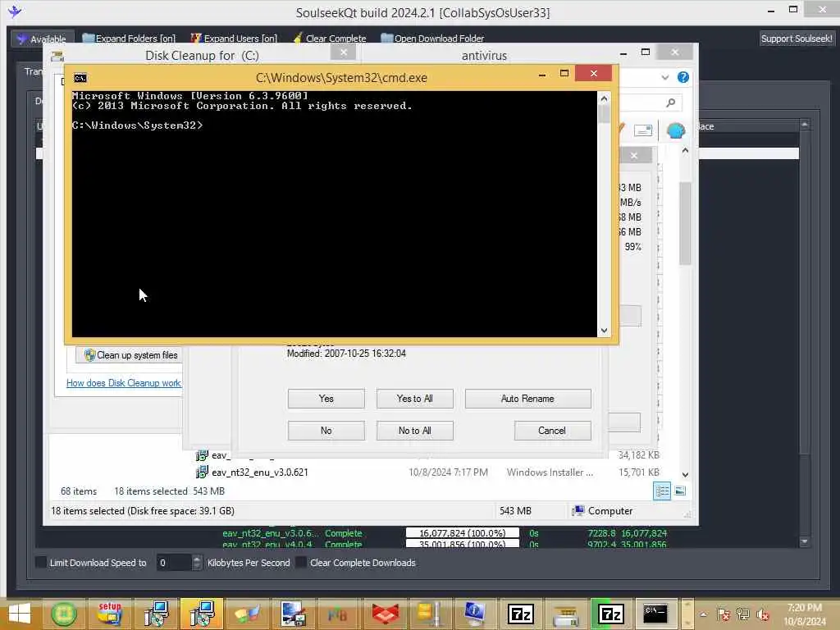The height and width of the screenshot is (630, 840).
Task: Toggle Clear Complete Downloads checkbox
Action: 301,562
